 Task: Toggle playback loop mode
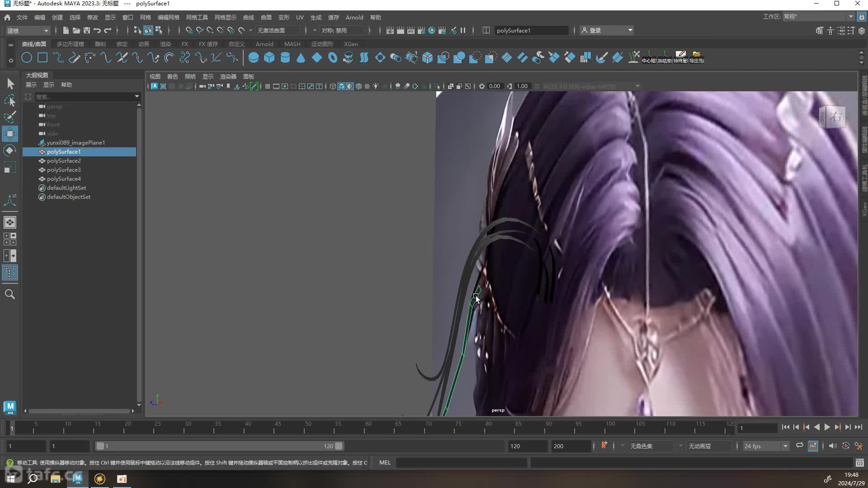(800, 446)
